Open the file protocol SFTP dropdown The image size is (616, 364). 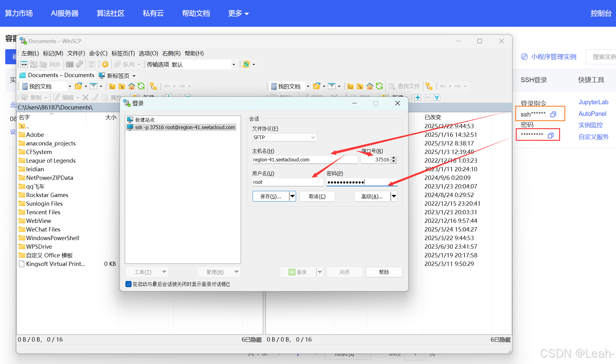(x=313, y=137)
